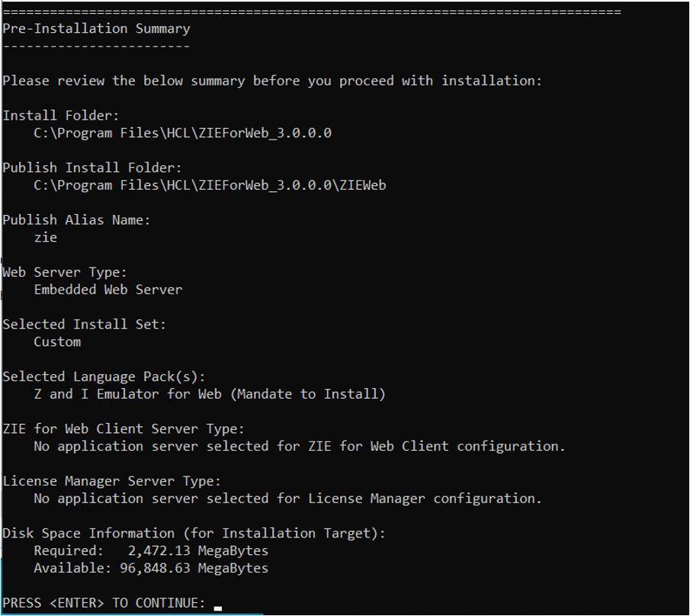Screen dimensions: 690x616
Task: Click the Disk Space Information label
Action: point(194,533)
